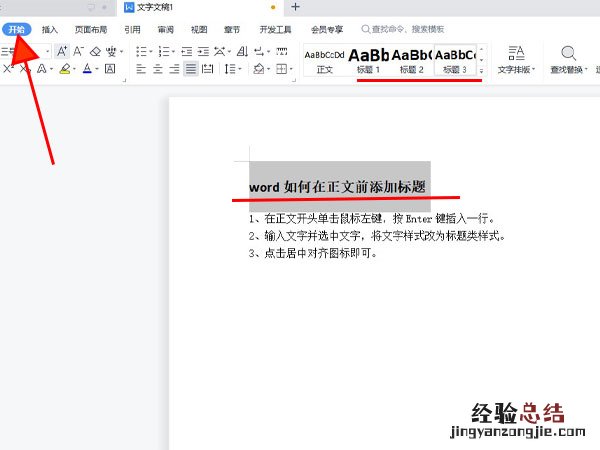The width and height of the screenshot is (600, 450).
Task: Click the line spacing icon
Action: (x=230, y=69)
